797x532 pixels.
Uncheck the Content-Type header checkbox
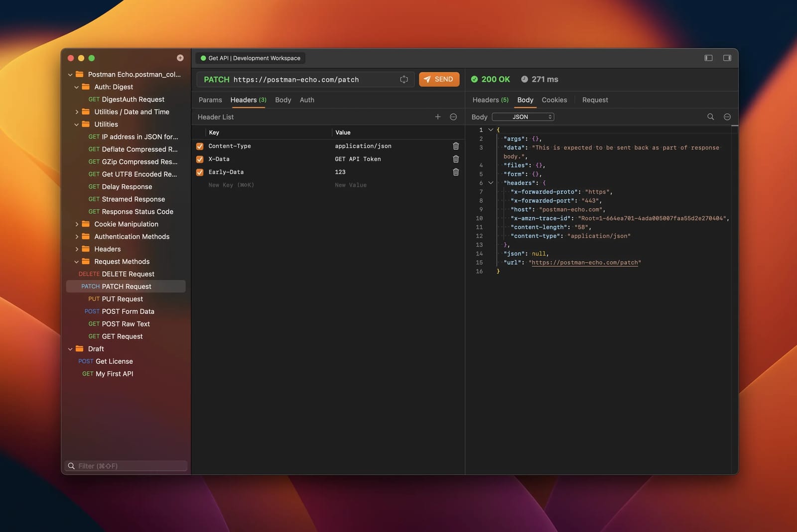(200, 146)
